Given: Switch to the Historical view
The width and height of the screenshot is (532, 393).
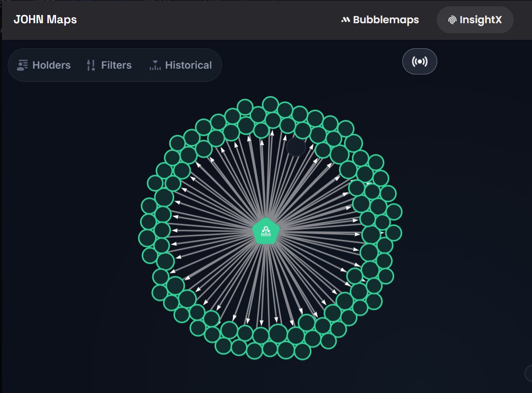Looking at the screenshot, I should pos(180,65).
